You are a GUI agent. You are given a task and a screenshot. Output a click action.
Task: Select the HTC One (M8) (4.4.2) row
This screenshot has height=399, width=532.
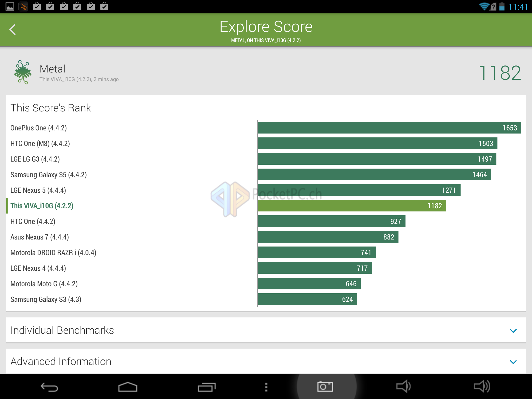coord(266,143)
